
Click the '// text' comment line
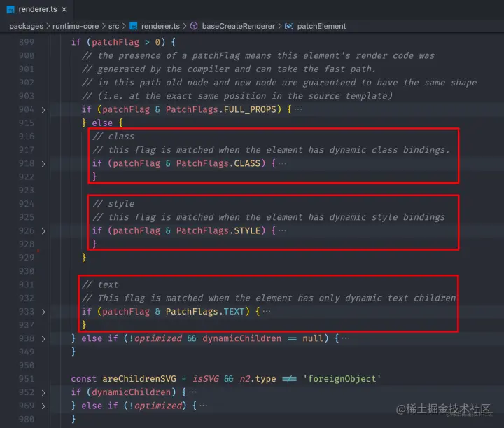100,284
